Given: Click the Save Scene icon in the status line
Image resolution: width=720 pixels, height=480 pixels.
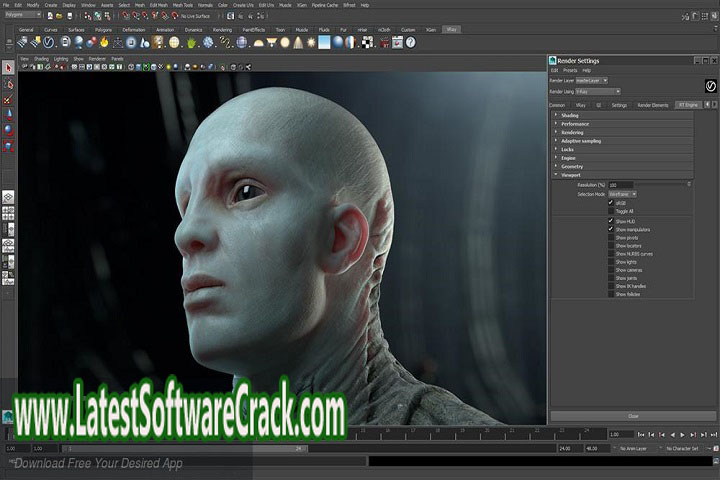Looking at the screenshot, I should 69,16.
